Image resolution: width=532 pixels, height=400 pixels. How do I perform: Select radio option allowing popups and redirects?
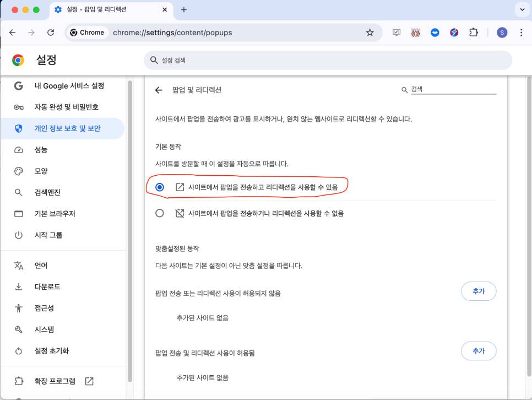tap(160, 187)
